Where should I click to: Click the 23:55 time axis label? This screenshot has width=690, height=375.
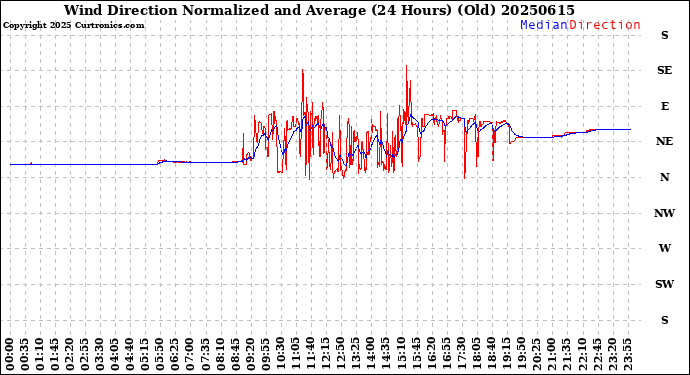(x=627, y=354)
